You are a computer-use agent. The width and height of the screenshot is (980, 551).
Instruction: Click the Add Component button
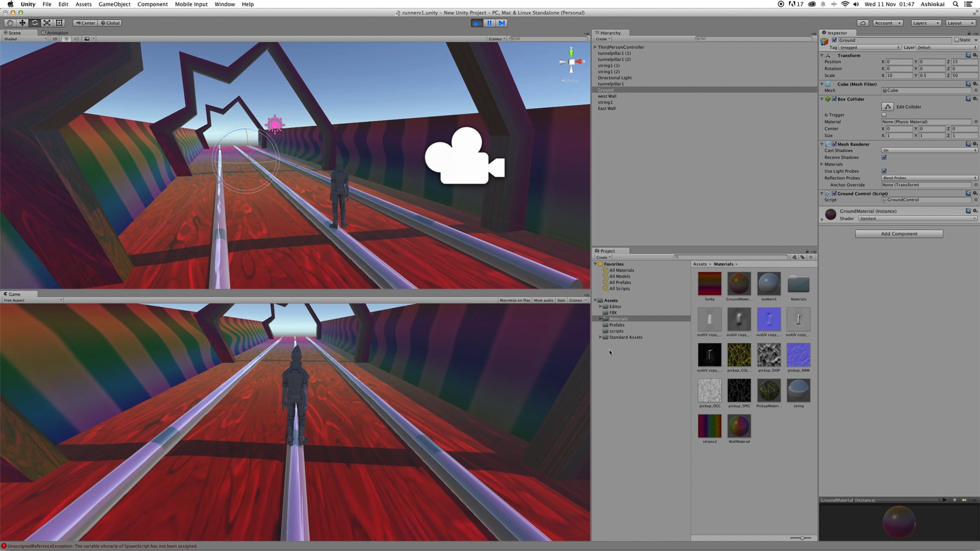tap(899, 234)
